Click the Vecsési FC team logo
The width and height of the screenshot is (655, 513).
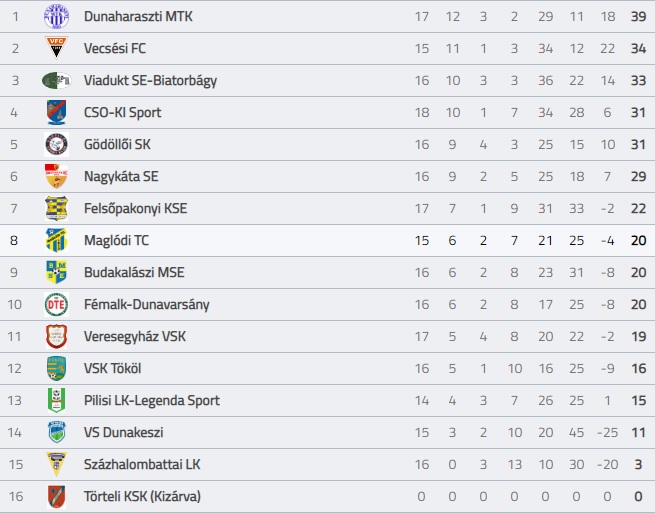56,48
